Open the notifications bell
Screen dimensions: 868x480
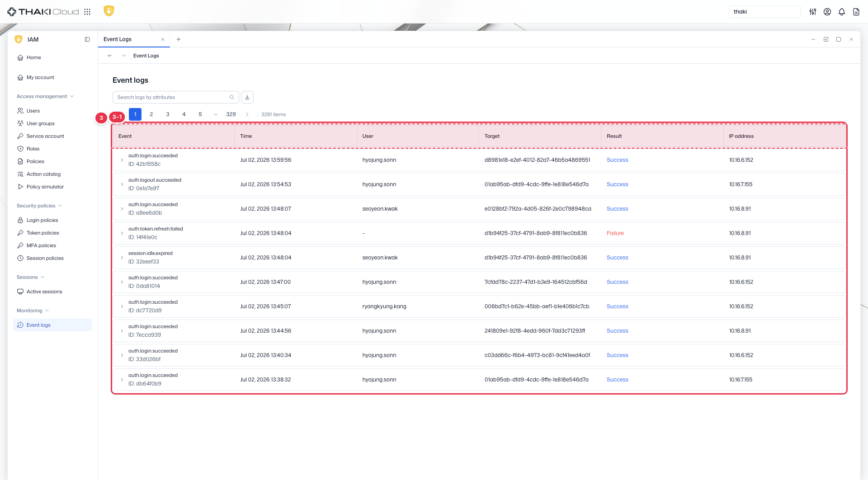842,12
